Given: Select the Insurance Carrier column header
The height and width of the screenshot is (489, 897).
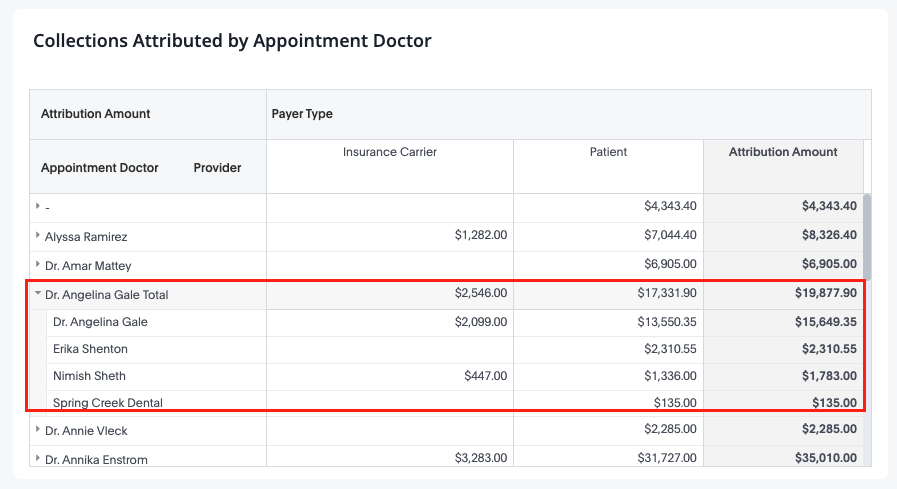Looking at the screenshot, I should [x=390, y=152].
